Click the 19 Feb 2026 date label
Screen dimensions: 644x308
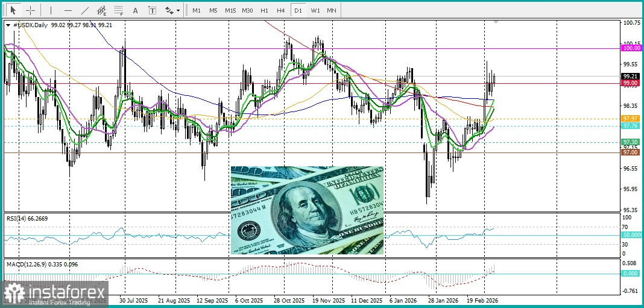482,301
